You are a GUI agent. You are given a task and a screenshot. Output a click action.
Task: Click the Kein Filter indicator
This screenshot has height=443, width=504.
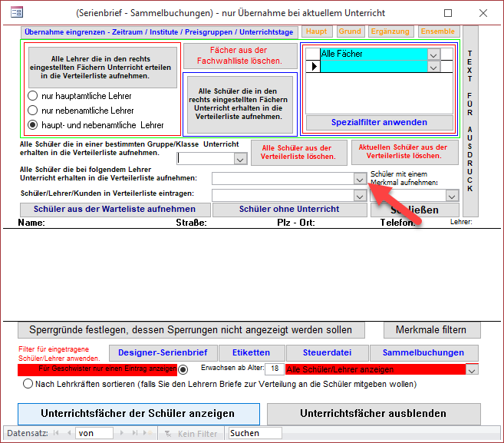point(191,433)
